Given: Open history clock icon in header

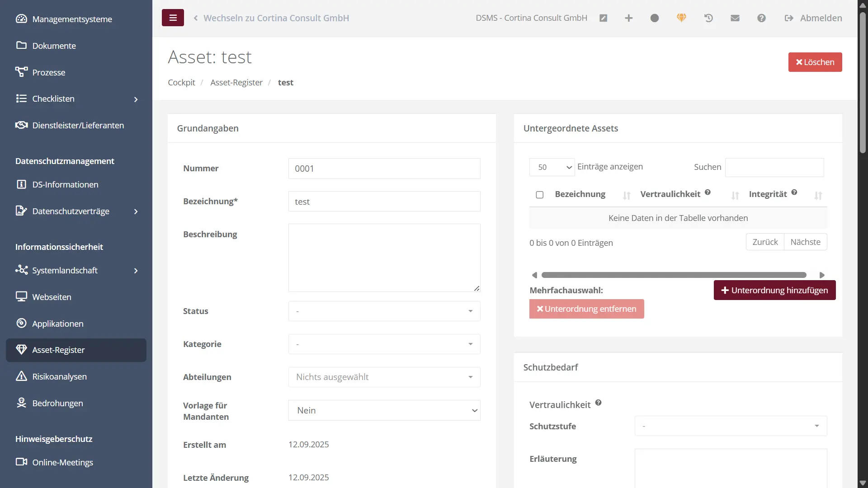Looking at the screenshot, I should coord(708,18).
